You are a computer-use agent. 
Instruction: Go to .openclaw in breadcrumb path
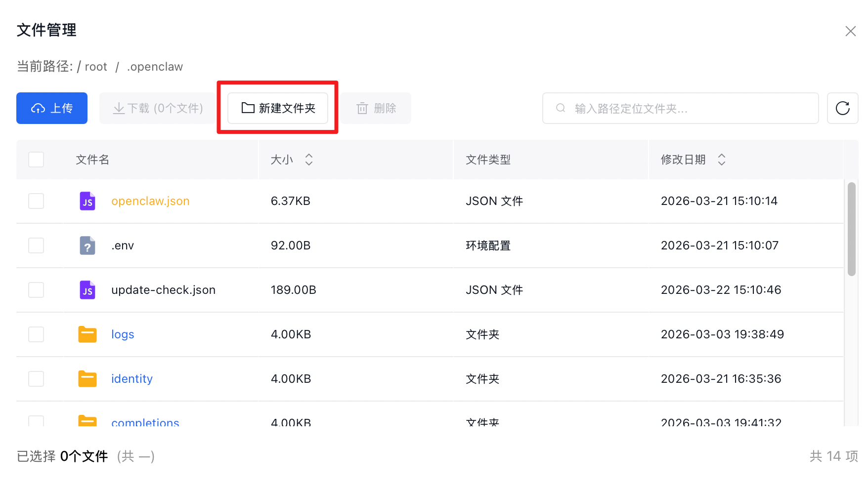[x=155, y=67]
